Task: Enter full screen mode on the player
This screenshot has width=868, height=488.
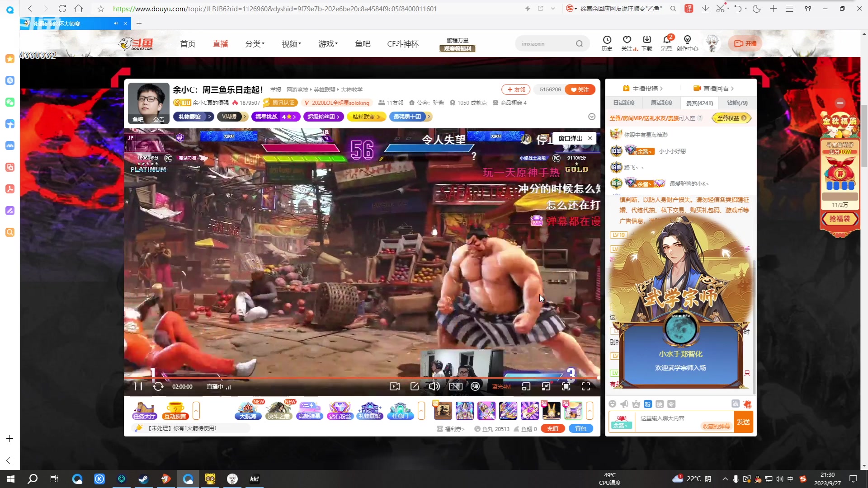Action: (x=586, y=386)
